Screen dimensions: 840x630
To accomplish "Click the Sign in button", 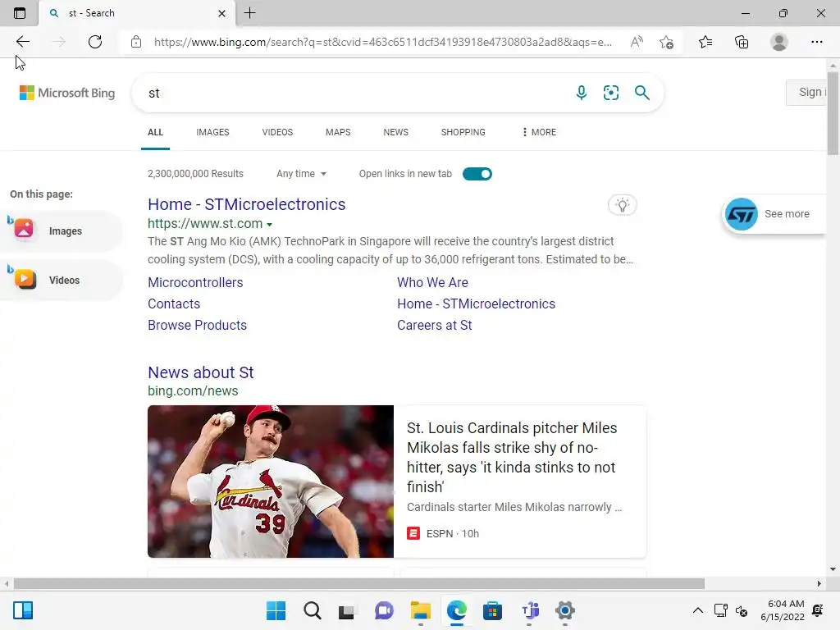I will click(806, 92).
